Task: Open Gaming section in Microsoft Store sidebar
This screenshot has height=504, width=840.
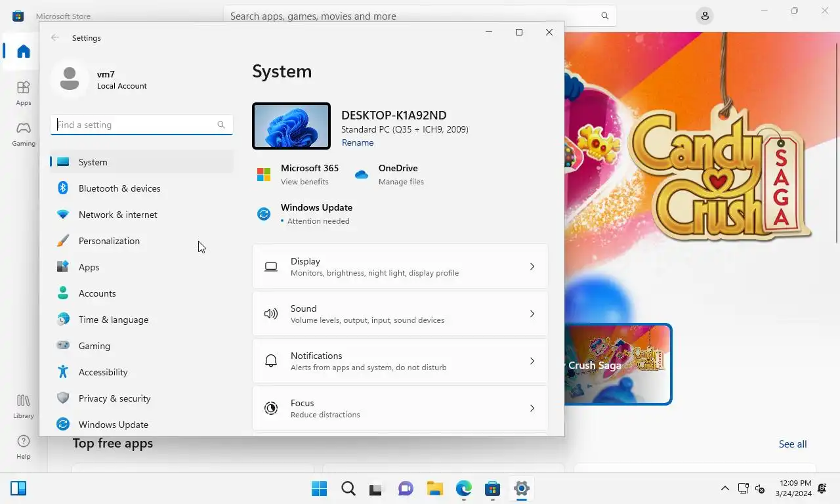Action: coord(24,133)
